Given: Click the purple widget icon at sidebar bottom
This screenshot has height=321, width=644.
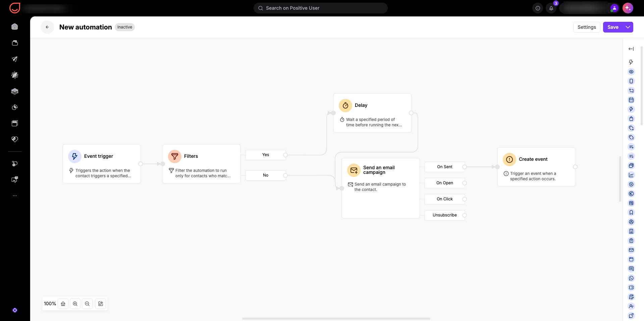Looking at the screenshot, I should (x=15, y=310).
